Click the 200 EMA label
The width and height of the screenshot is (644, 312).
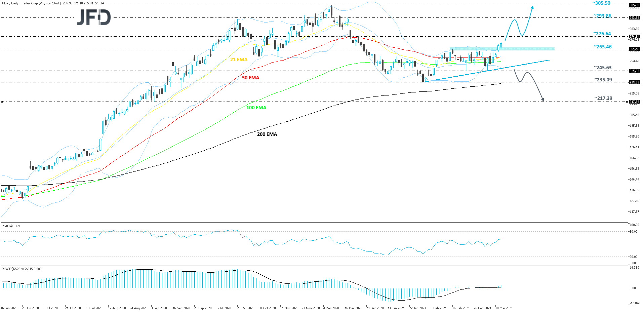(x=267, y=134)
